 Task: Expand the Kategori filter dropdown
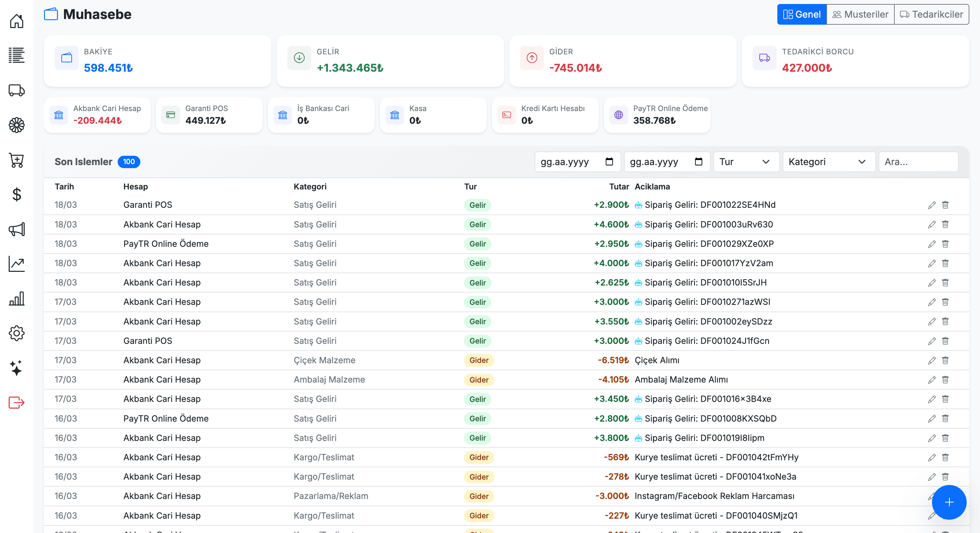[x=828, y=162]
